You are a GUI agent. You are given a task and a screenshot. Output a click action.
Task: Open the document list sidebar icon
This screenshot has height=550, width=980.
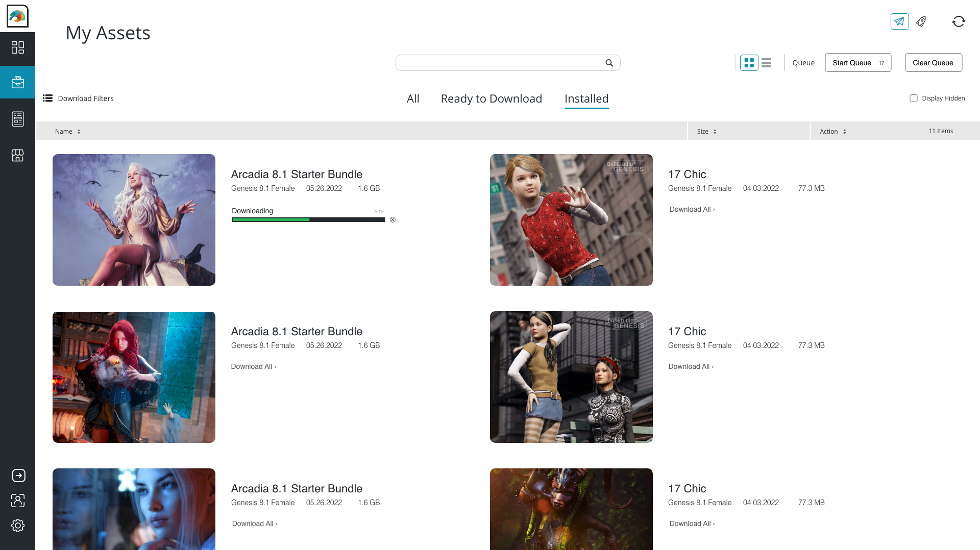pyautogui.click(x=18, y=119)
